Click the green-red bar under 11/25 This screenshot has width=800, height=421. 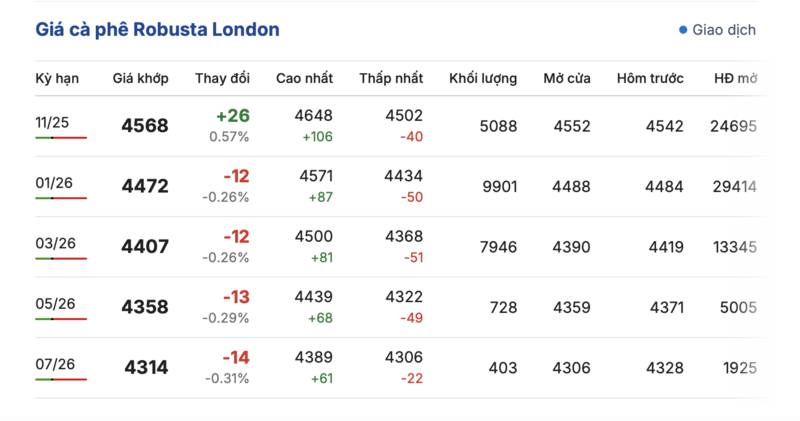61,137
